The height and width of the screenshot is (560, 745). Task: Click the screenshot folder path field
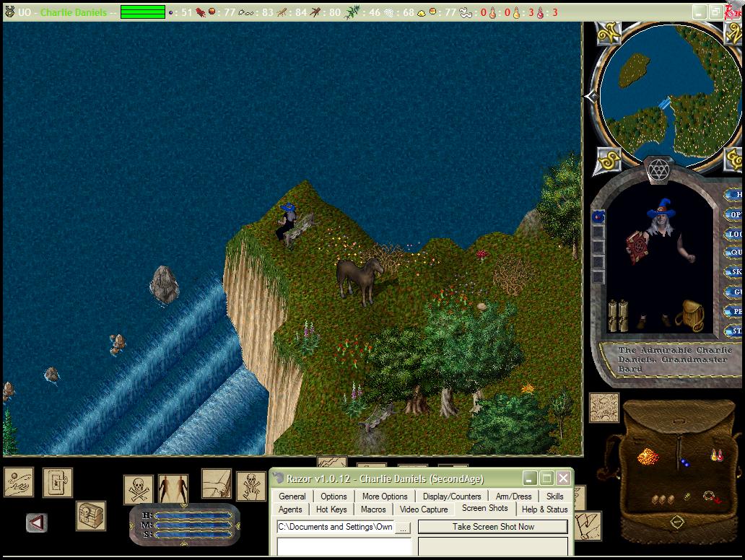336,528
